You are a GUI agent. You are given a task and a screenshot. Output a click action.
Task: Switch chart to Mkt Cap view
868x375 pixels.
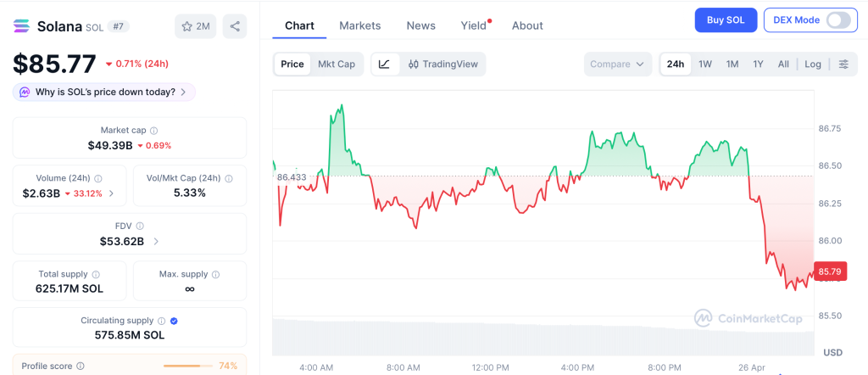click(337, 64)
